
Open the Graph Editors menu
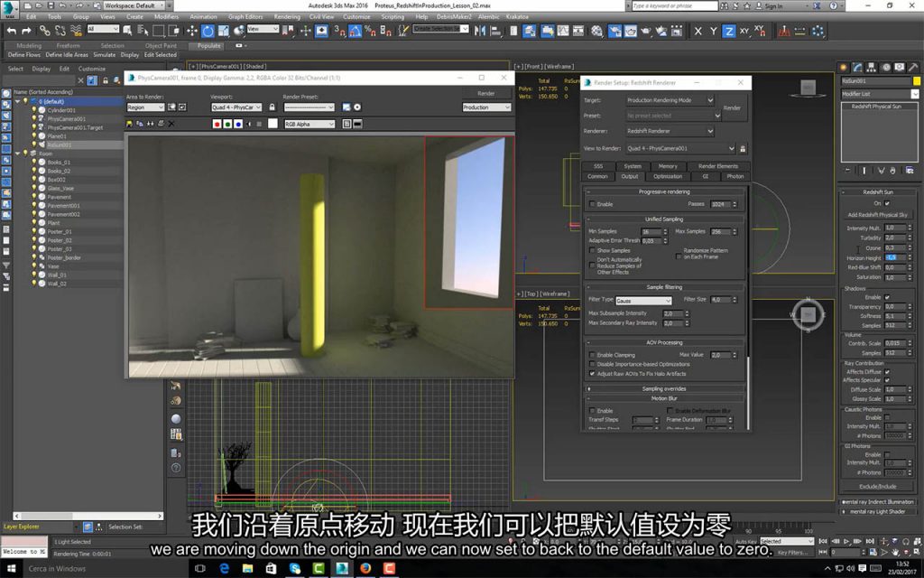(245, 16)
